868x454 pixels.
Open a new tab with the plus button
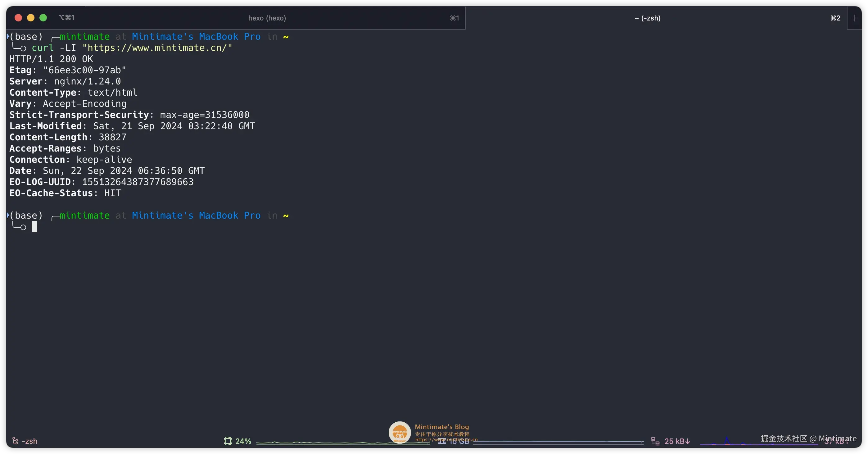tap(854, 18)
